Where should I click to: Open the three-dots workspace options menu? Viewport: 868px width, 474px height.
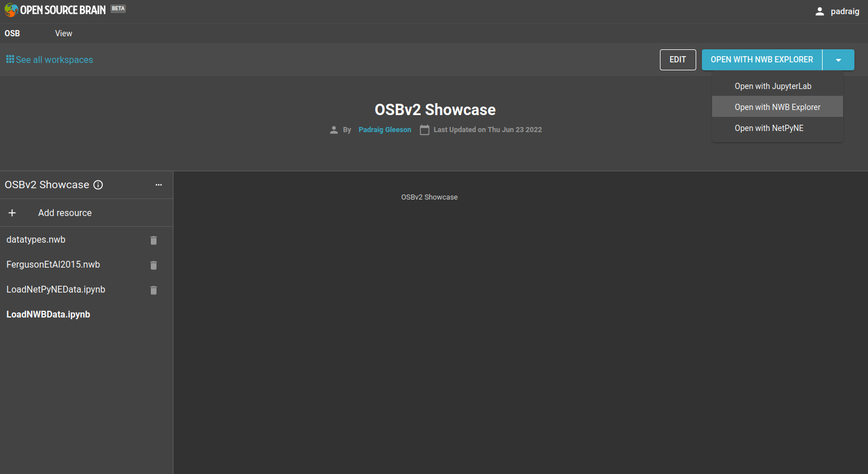[159, 185]
